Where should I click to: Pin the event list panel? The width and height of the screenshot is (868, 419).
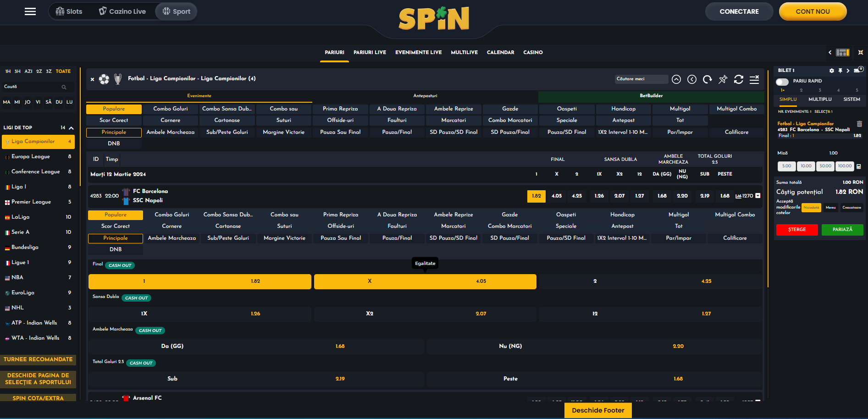[x=723, y=79]
